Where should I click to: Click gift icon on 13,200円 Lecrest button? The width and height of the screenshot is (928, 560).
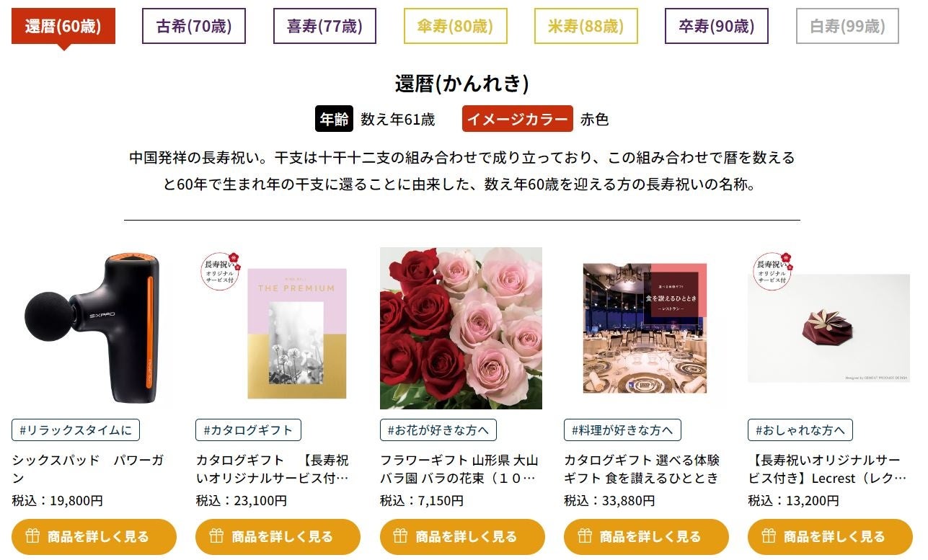(x=769, y=536)
